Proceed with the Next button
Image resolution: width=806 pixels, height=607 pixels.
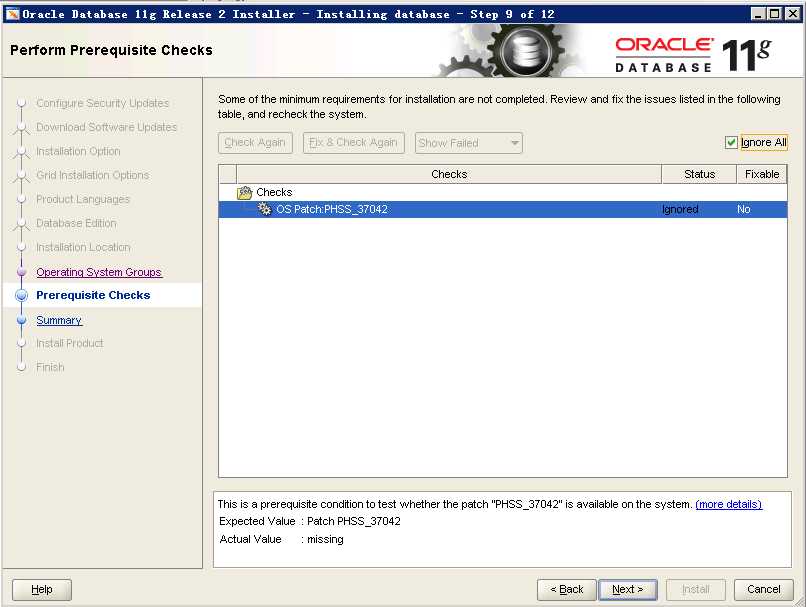(628, 590)
